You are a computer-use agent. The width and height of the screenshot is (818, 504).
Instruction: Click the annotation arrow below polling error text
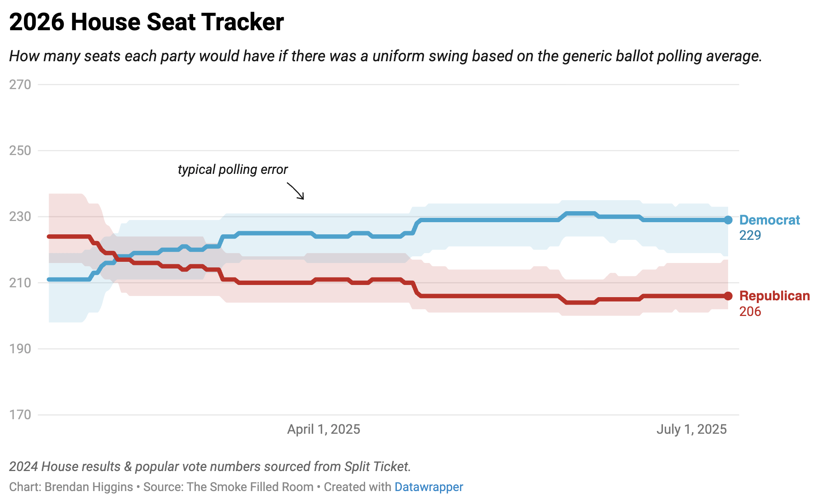pyautogui.click(x=295, y=191)
